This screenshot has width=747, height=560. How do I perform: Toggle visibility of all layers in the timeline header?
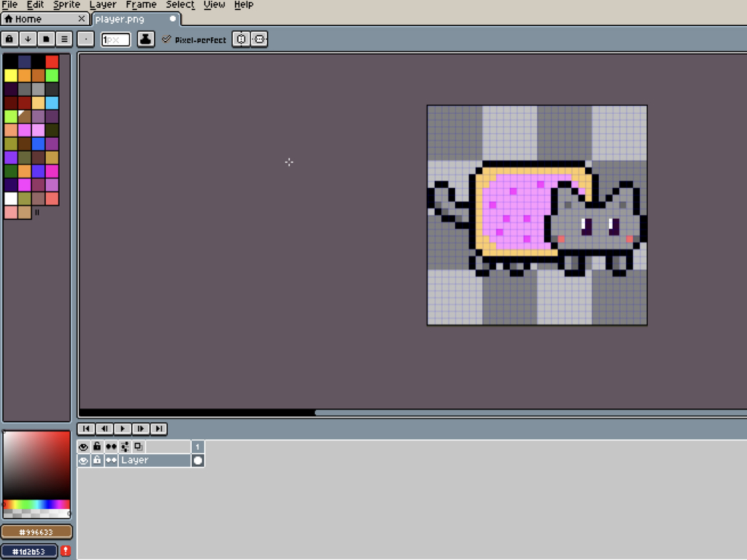pos(83,447)
